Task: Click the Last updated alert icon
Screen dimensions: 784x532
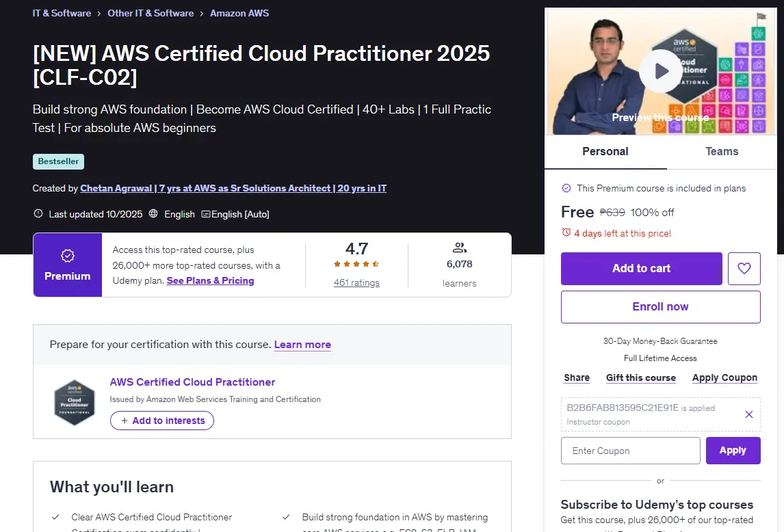Action: [38, 213]
